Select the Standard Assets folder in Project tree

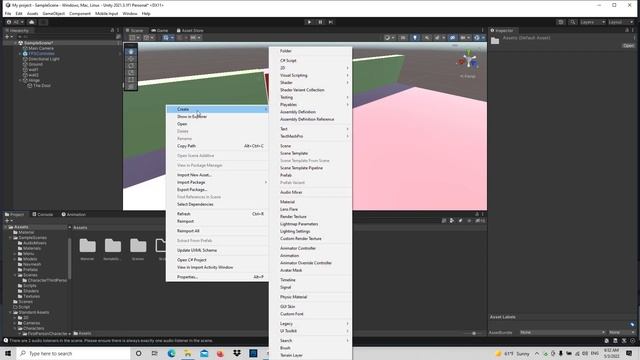[x=33, y=312]
